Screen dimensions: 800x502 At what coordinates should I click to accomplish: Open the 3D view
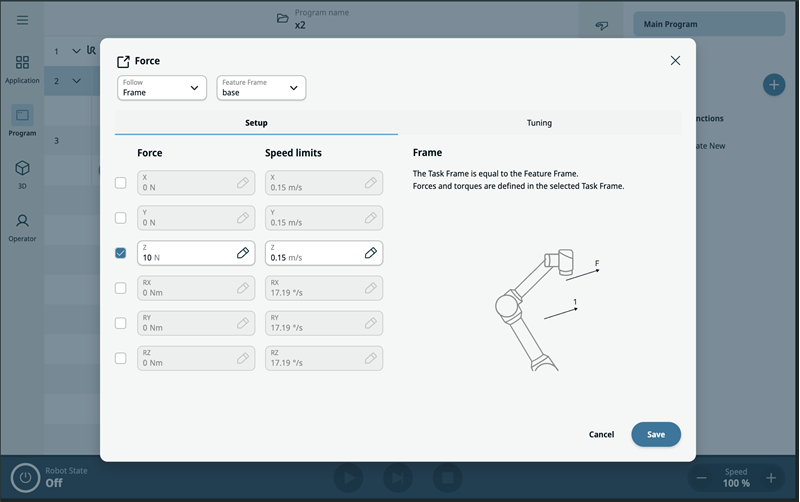[22, 174]
